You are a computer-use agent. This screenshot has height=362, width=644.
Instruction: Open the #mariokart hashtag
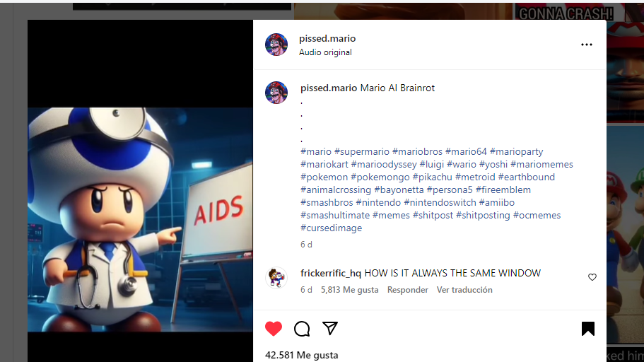[x=324, y=164]
